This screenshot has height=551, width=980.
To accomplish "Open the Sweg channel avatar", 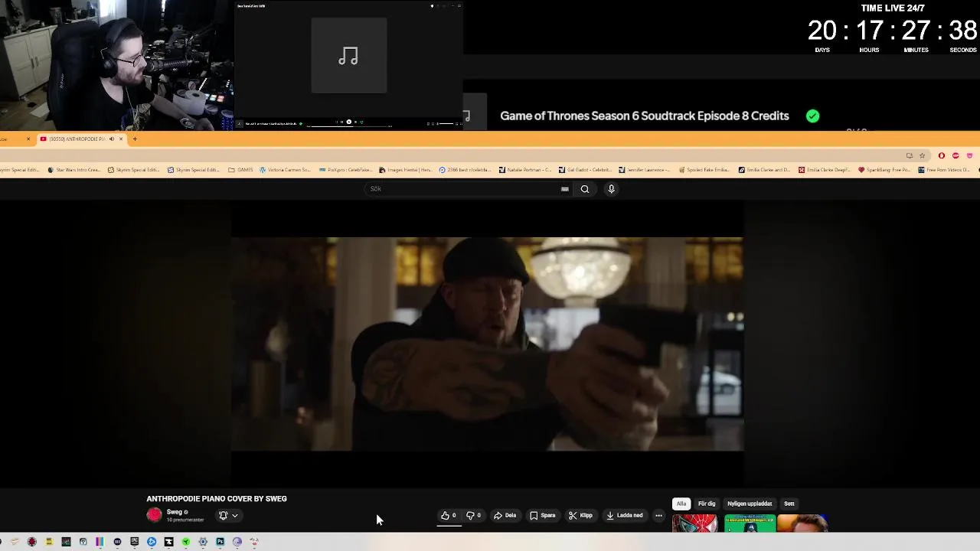I will click(x=155, y=515).
